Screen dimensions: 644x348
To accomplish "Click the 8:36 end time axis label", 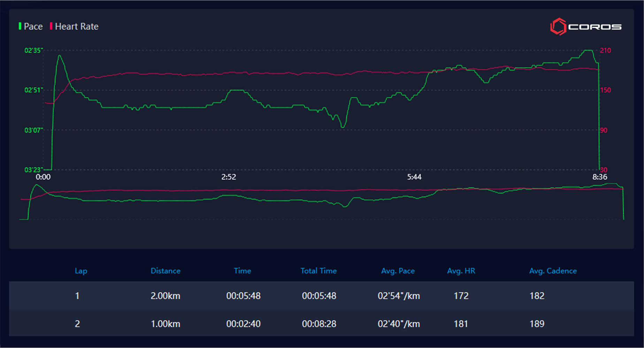I will click(599, 177).
